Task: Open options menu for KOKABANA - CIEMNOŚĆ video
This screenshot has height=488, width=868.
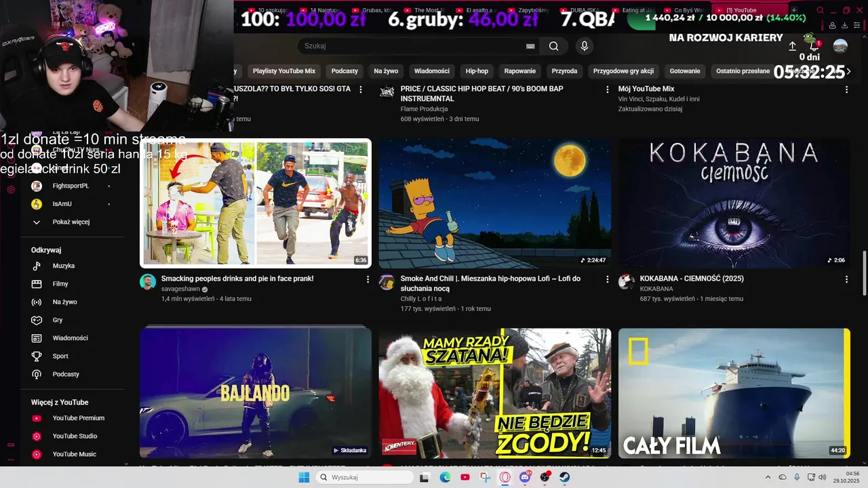Action: click(x=846, y=279)
